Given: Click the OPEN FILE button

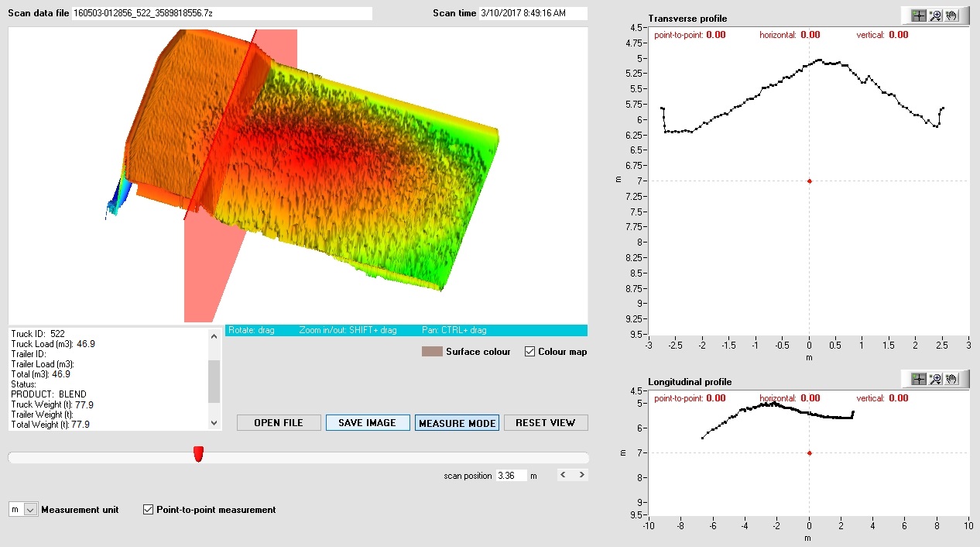Looking at the screenshot, I should [279, 423].
